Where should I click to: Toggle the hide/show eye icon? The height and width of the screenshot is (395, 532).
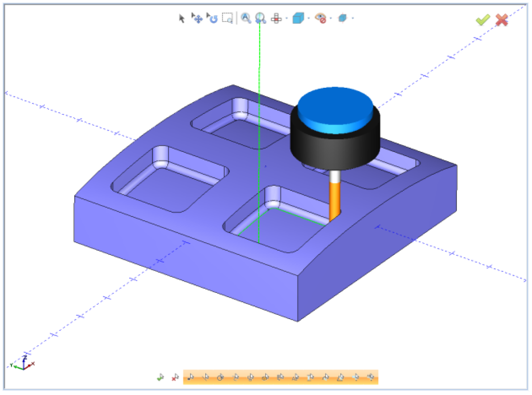tap(321, 19)
